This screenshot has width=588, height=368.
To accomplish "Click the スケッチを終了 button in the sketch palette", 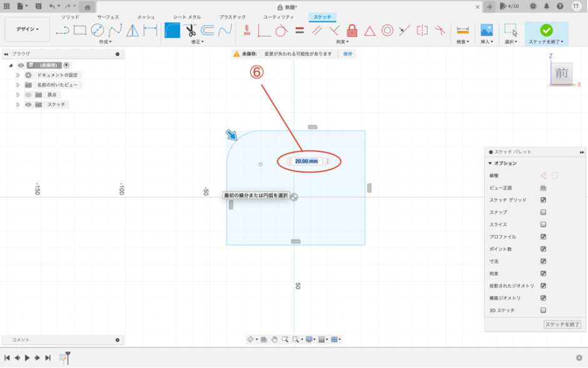I will [x=562, y=324].
